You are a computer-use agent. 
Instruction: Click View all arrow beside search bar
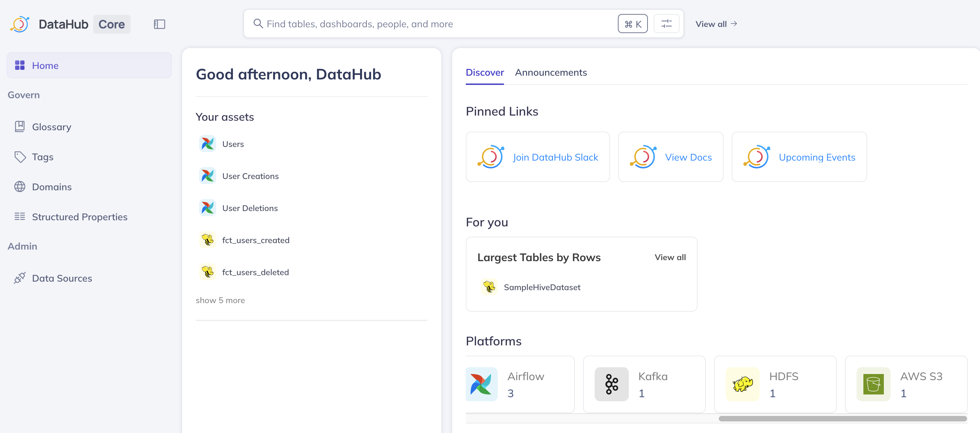pos(716,24)
